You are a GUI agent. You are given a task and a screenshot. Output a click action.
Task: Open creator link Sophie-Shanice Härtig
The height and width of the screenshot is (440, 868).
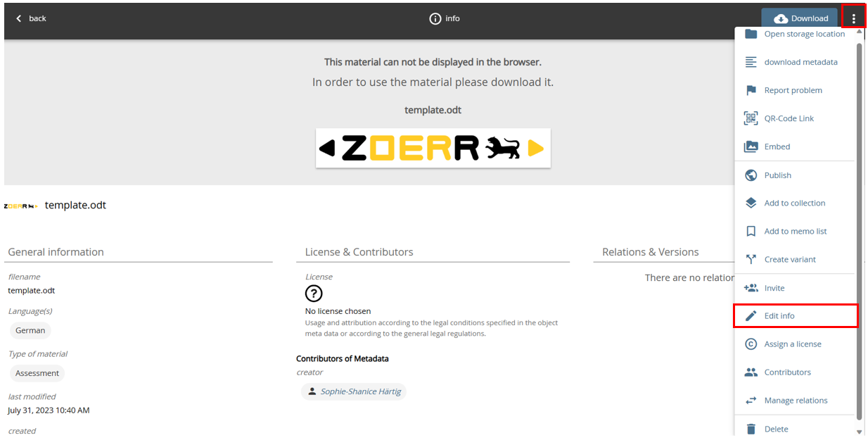(360, 391)
